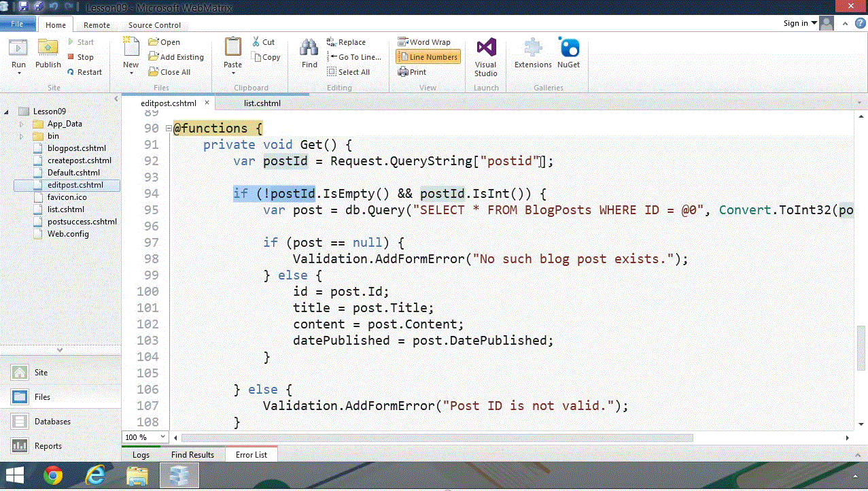This screenshot has height=491, width=868.
Task: Open the Logs tab
Action: [141, 455]
